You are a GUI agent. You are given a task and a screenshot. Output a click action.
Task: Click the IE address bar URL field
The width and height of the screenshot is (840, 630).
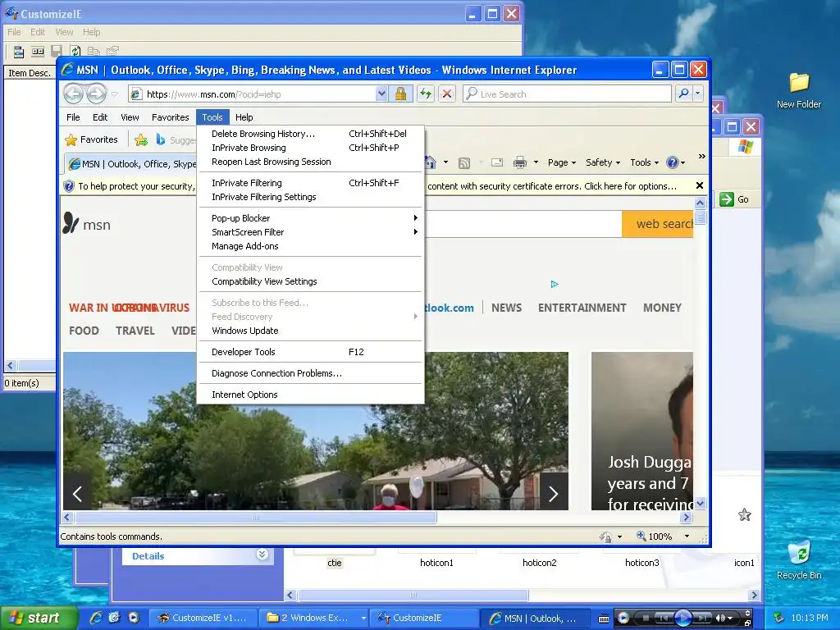[252, 94]
